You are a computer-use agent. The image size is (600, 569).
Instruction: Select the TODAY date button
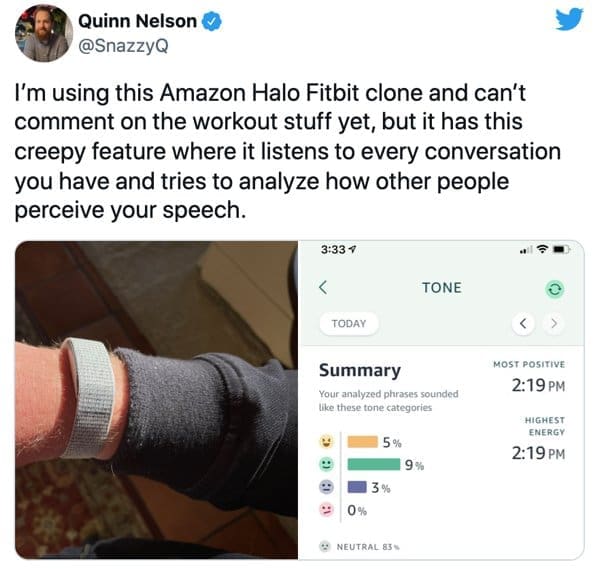pyautogui.click(x=349, y=324)
